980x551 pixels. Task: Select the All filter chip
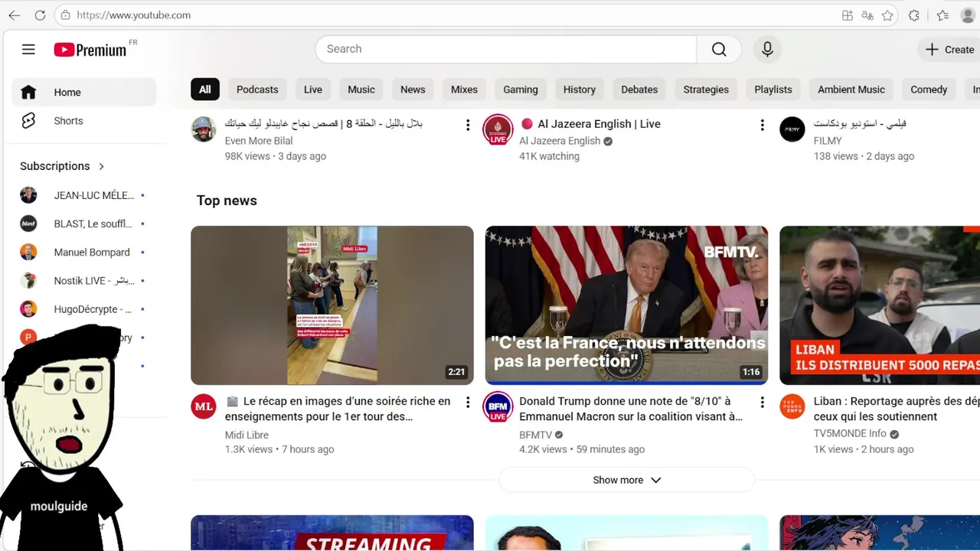(205, 90)
